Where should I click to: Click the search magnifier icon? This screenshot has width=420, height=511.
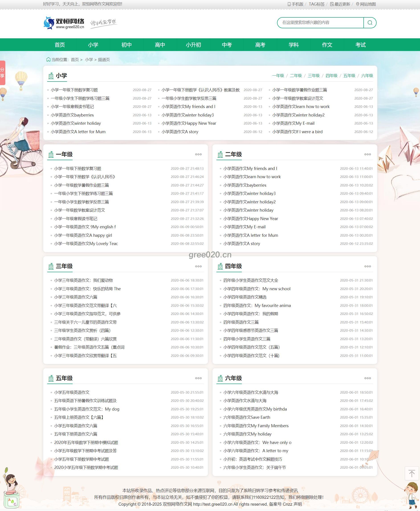click(370, 22)
